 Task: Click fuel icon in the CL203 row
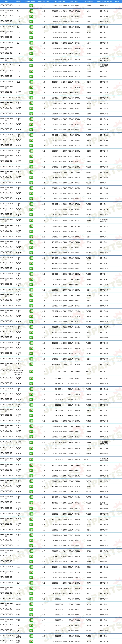[31, 172]
